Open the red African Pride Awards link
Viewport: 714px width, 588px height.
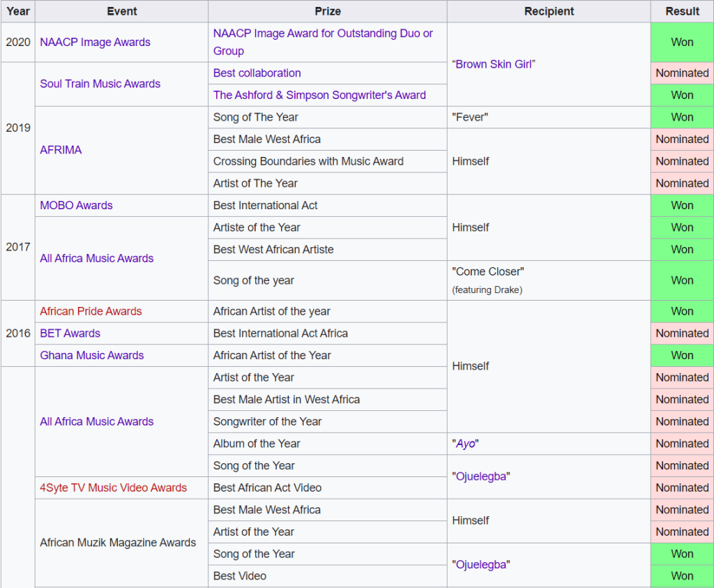(91, 311)
